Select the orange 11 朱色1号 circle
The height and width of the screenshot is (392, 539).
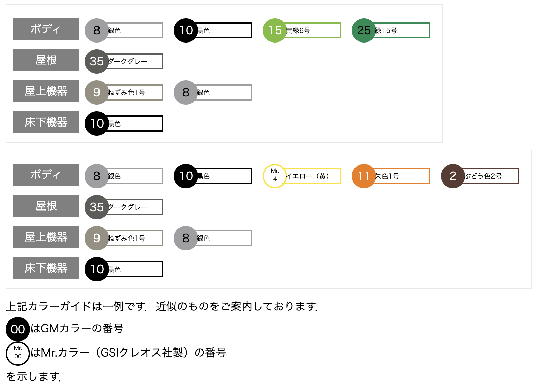tap(364, 176)
